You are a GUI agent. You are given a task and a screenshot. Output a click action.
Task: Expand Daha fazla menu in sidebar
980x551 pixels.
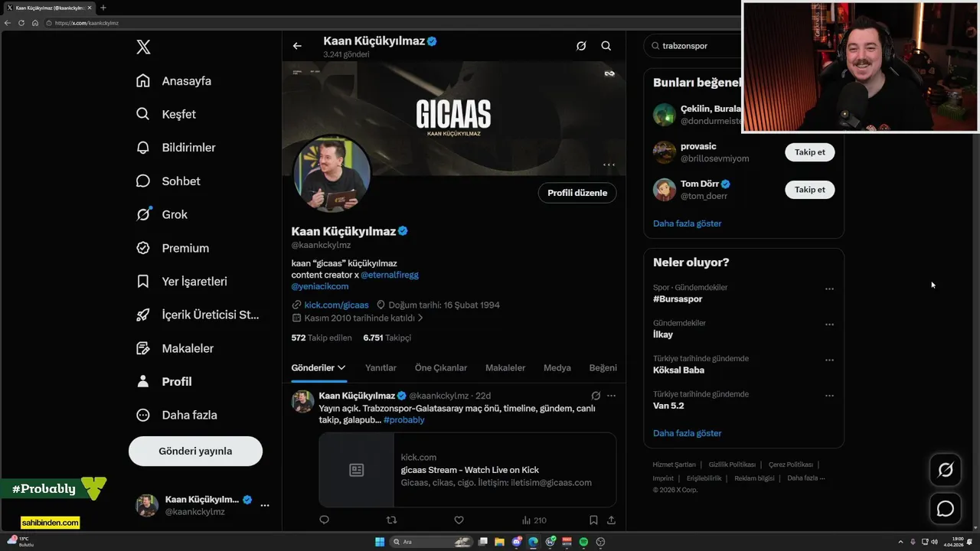tap(176, 415)
